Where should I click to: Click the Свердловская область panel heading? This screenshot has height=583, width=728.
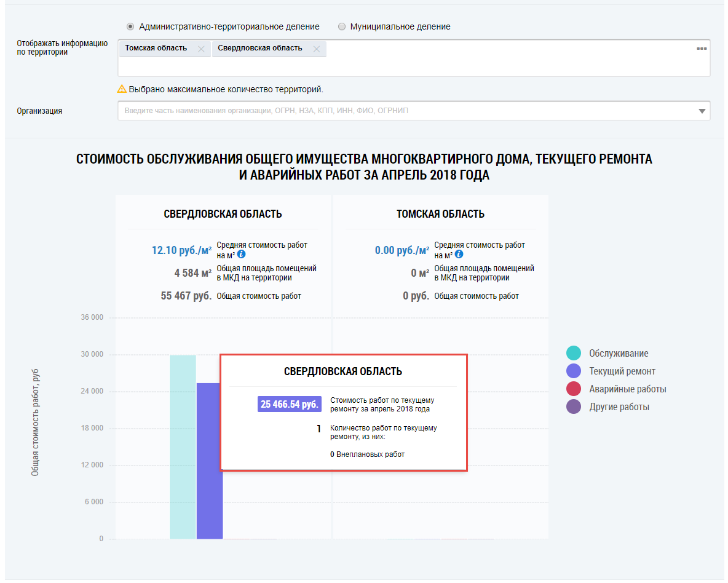(223, 214)
